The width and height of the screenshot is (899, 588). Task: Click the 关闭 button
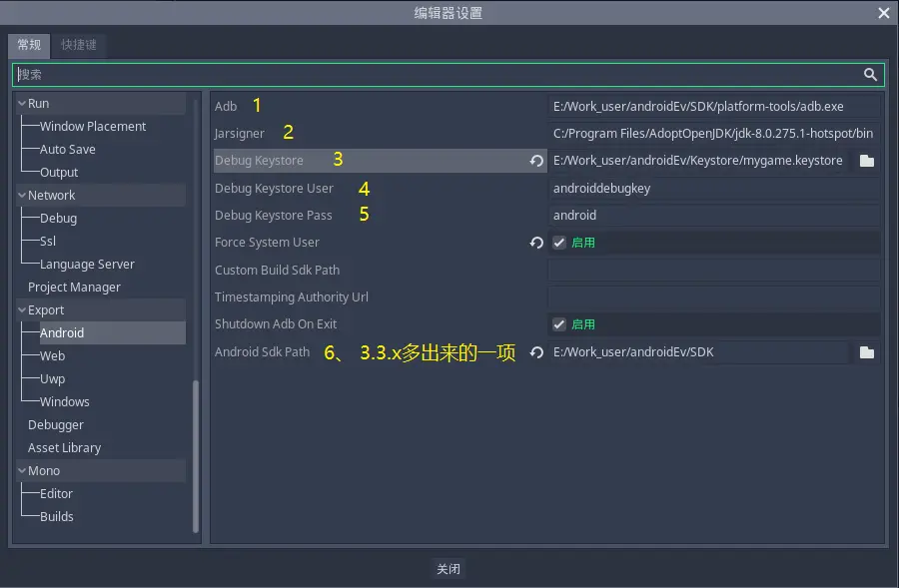pos(449,568)
